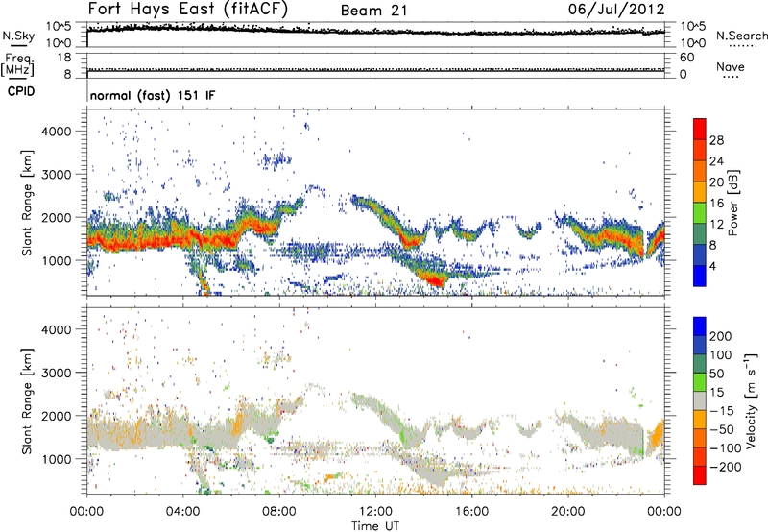This screenshot has height=532, width=768.
Task: Click the 'Power [dB]' colorbar title
Action: pos(732,203)
